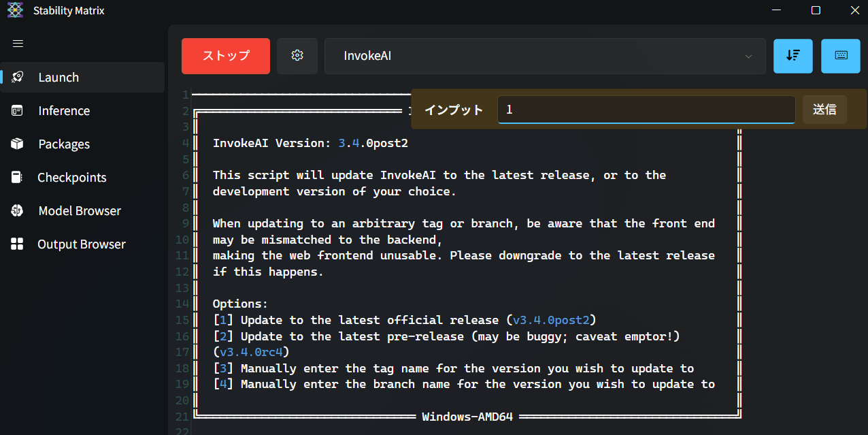Select the Launch sidebar icon

pos(17,77)
